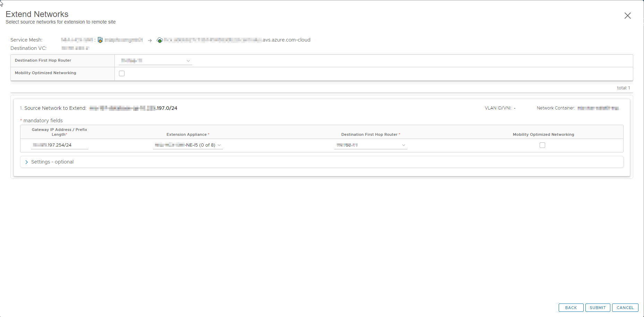This screenshot has height=317, width=644.
Task: Toggle network row Mobility Optimized Networking checkbox
Action: tap(542, 145)
